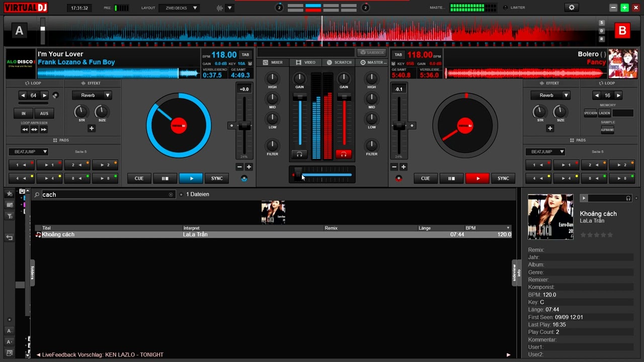Open the Layout Zwei Decks dropdown
The height and width of the screenshot is (362, 644).
179,8
